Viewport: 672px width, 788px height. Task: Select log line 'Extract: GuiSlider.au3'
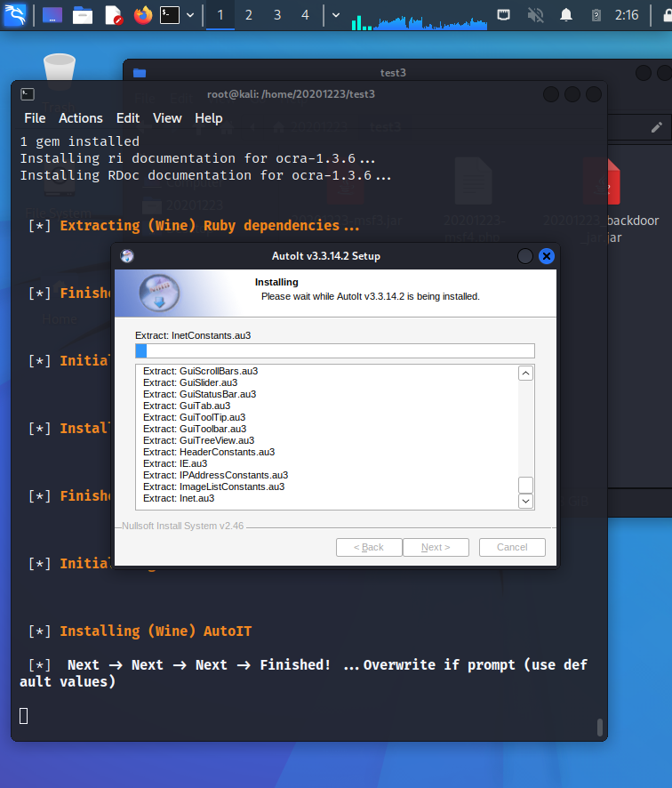tap(190, 382)
